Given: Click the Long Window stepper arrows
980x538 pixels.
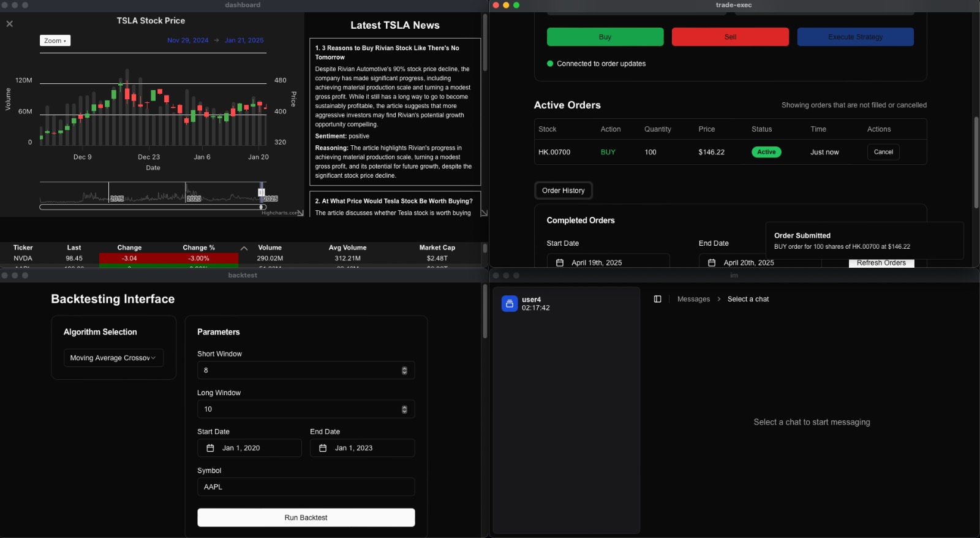Looking at the screenshot, I should (x=404, y=409).
